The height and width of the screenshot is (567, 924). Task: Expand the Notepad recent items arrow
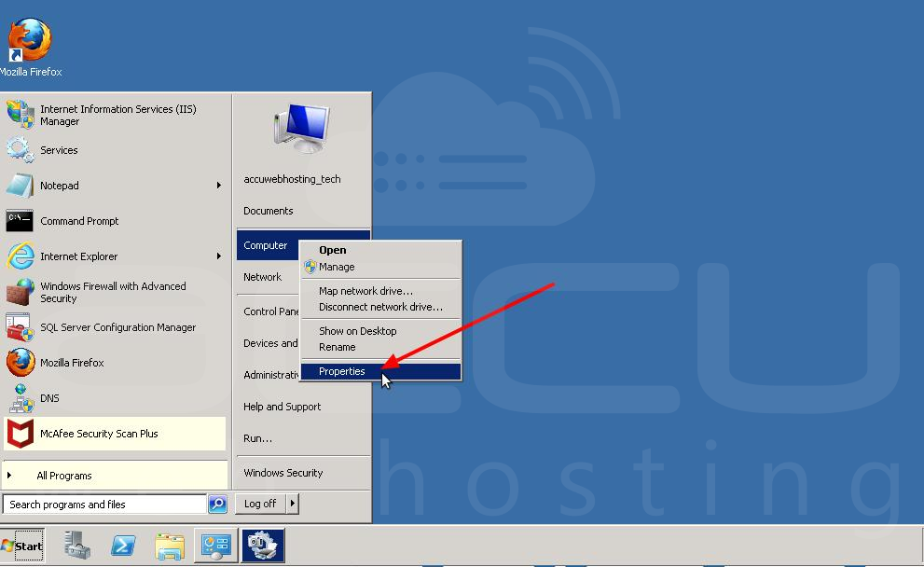point(218,185)
